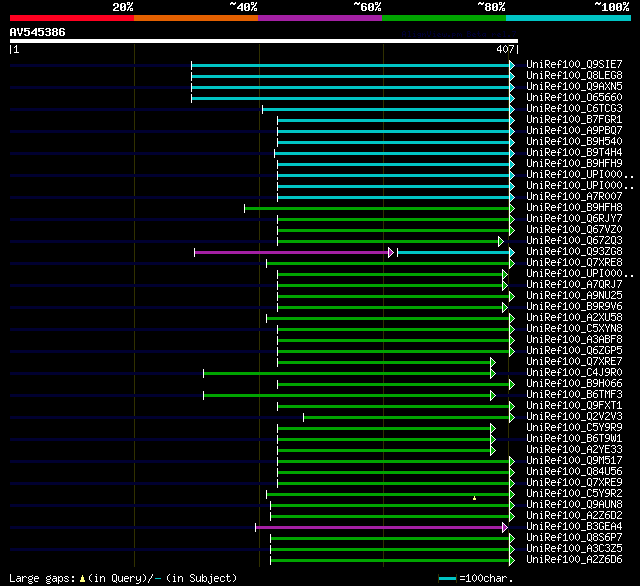
Task: Click the UniRef100_B9H540 label
Action: (x=574, y=142)
